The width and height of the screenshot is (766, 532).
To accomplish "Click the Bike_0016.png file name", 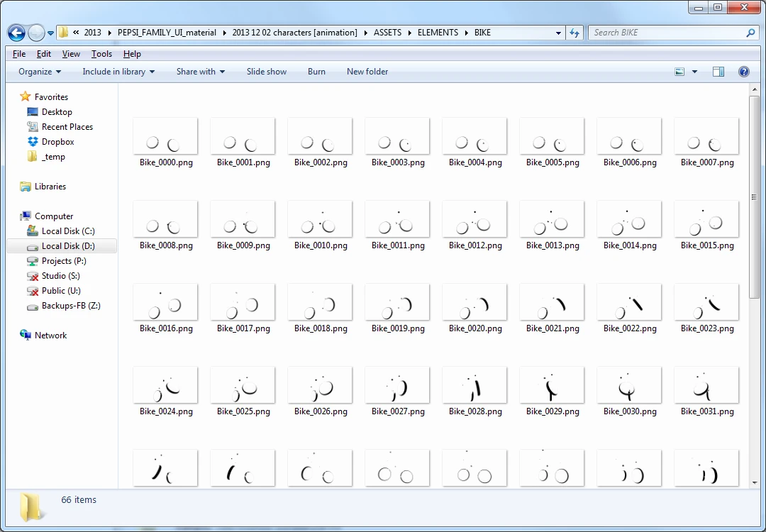I will tap(166, 328).
